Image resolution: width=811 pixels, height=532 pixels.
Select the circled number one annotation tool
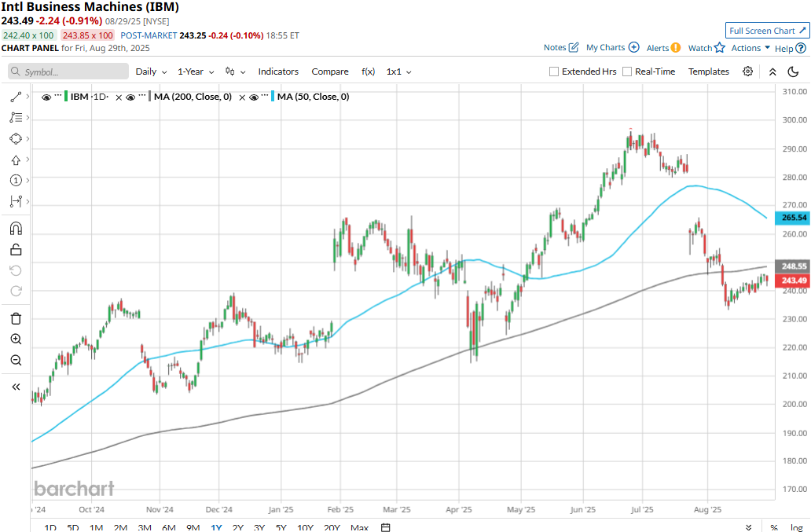tap(16, 181)
